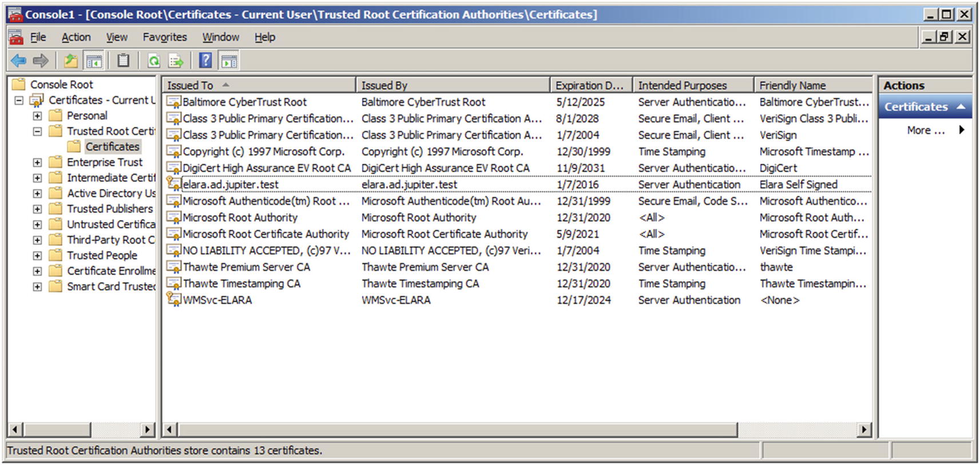980x465 pixels.
Task: Click 'Elara Self Signed' friendly name cell
Action: coord(798,185)
